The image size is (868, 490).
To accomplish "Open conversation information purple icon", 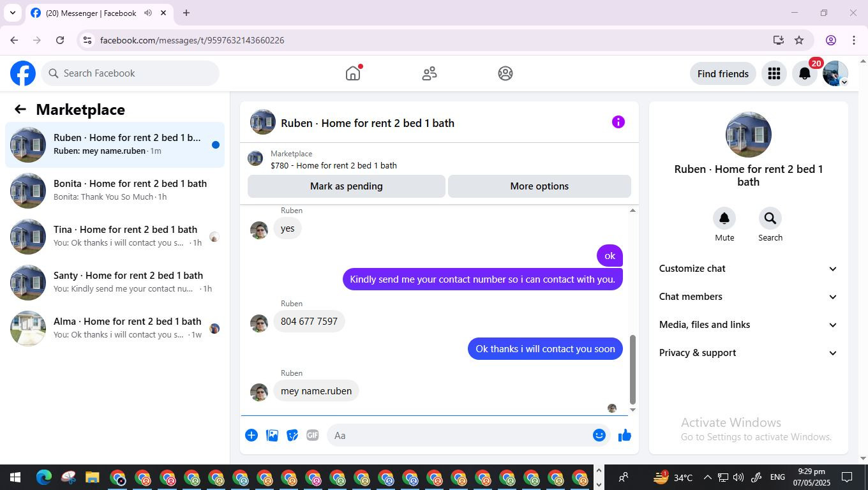I will 618,122.
